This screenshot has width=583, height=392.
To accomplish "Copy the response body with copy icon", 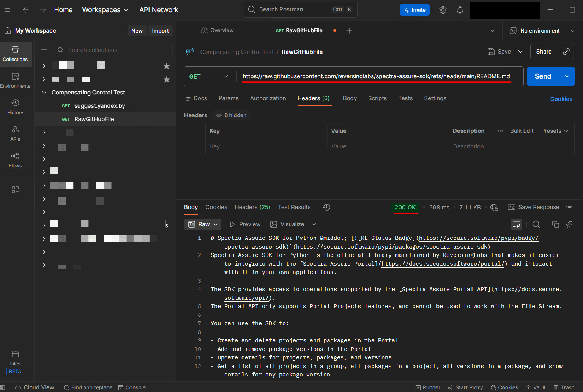I will coord(555,224).
